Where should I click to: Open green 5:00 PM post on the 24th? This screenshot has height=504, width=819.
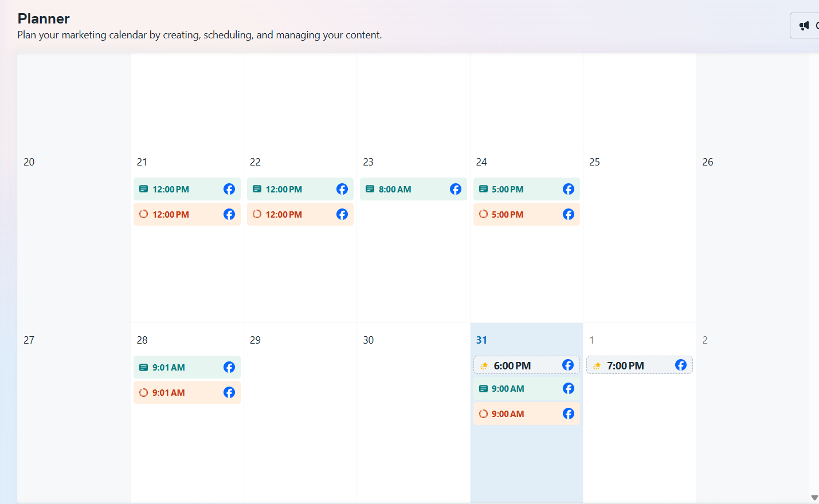click(516, 190)
